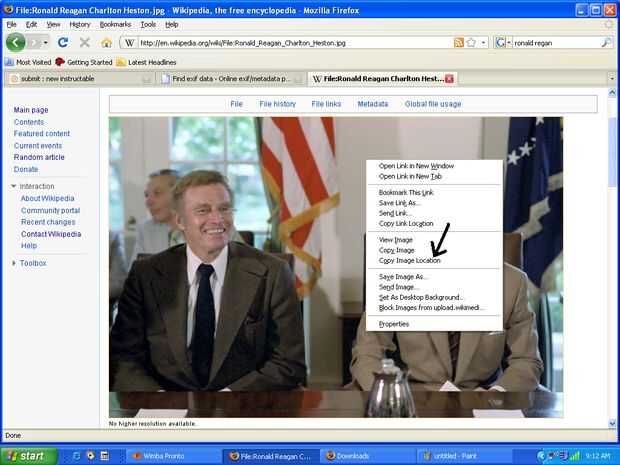Choose Properties from context menu
The width and height of the screenshot is (620, 465).
click(x=434, y=324)
